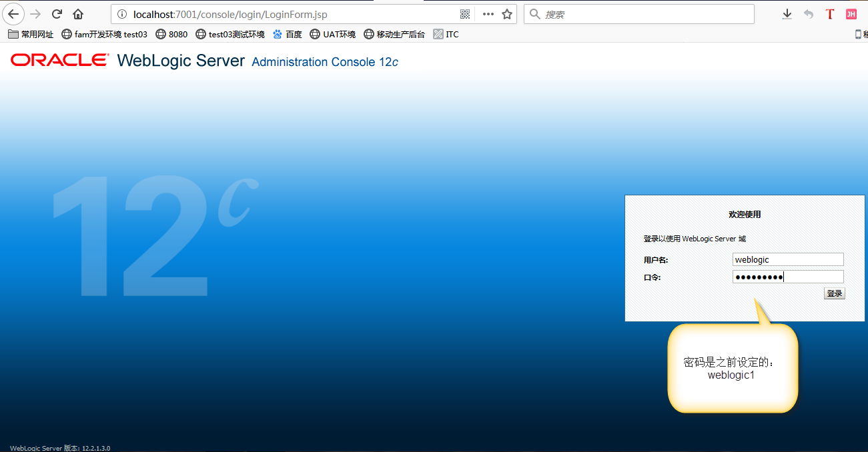868x452 pixels.
Task: Click the browser forward arrow
Action: click(x=36, y=14)
